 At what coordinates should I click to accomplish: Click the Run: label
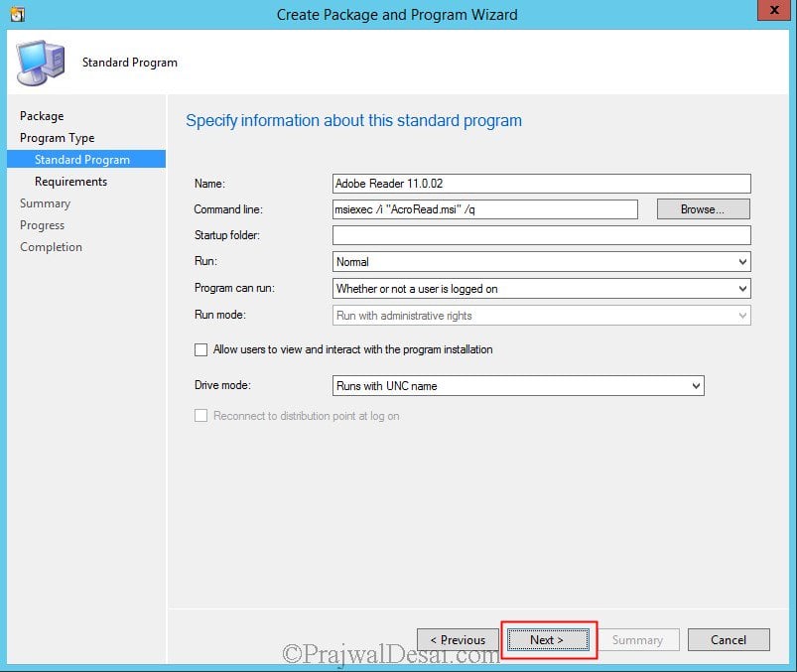205,261
